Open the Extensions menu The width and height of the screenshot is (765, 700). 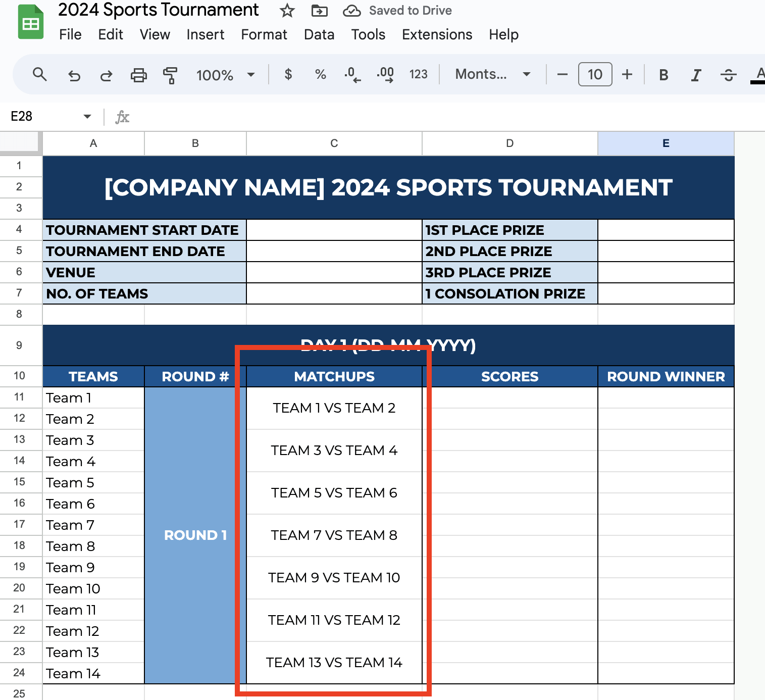pos(437,34)
